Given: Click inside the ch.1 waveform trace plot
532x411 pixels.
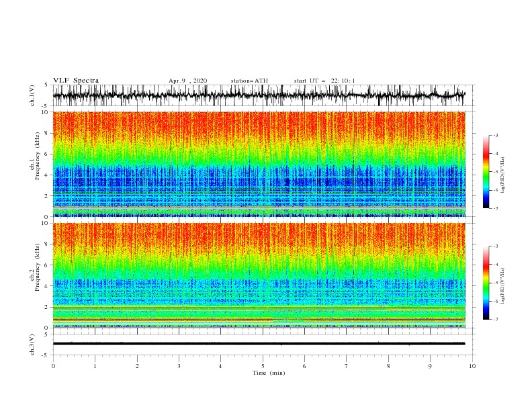Looking at the screenshot, I should point(259,95).
